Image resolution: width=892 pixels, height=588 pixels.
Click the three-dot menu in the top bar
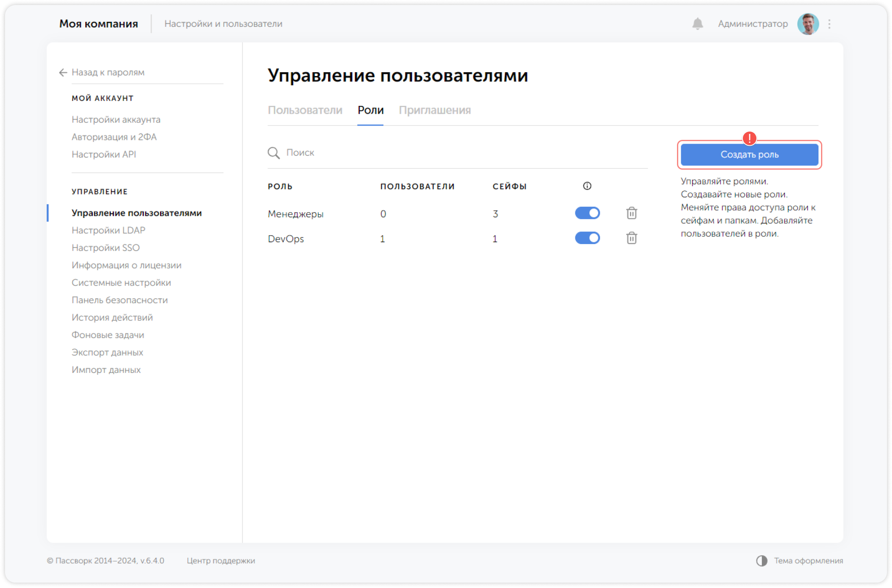[829, 24]
